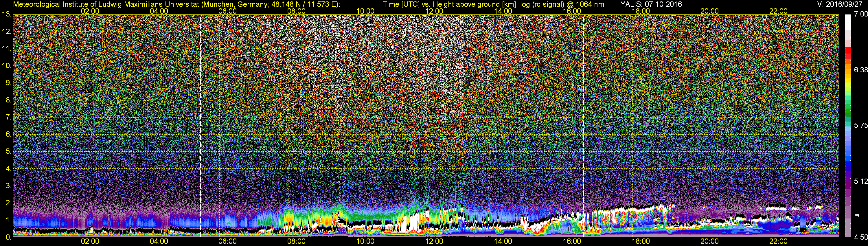Click the 4 km height axis label
The image size is (868, 246).
(8, 169)
